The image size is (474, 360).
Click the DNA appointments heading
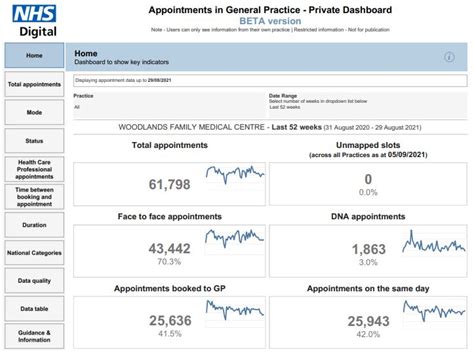(x=368, y=216)
